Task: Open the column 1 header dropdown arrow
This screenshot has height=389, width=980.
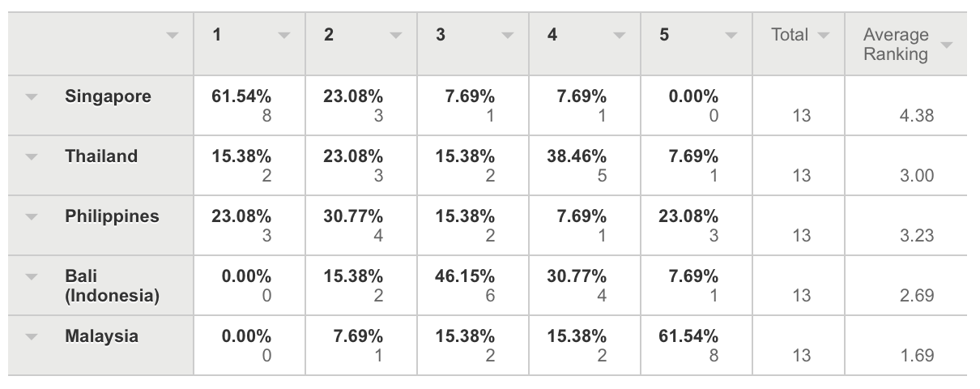Action: pos(283,36)
